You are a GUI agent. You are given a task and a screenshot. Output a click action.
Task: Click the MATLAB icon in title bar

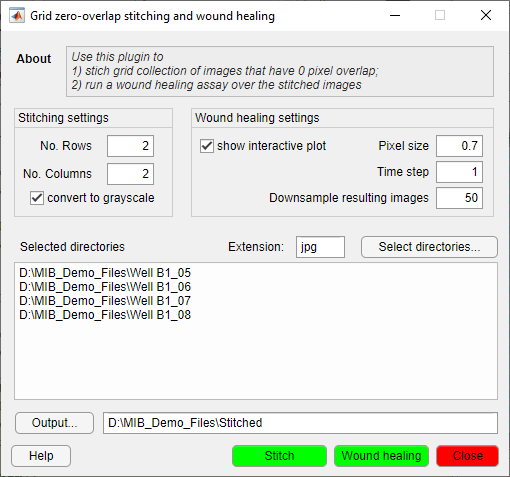click(17, 16)
